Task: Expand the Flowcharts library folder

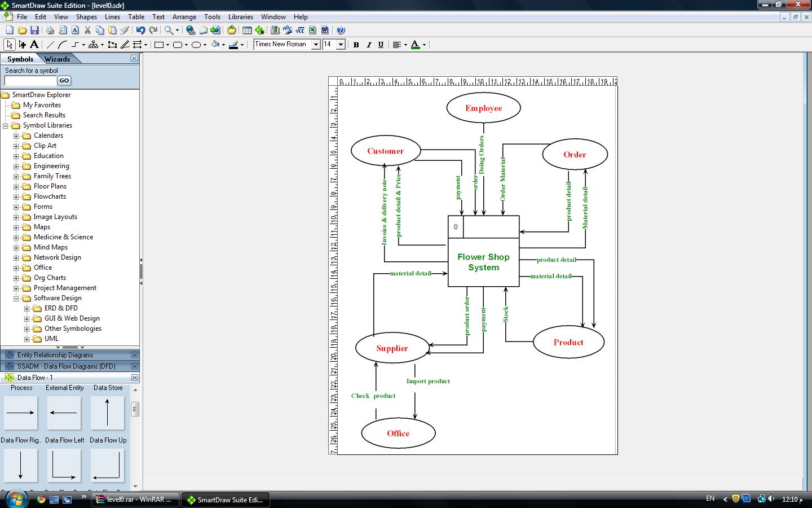Action: tap(16, 197)
